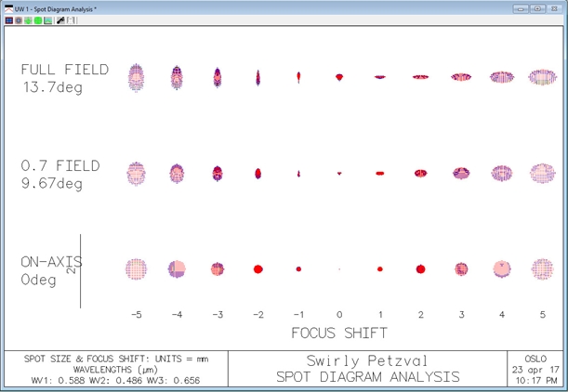Click the '23 apr 17' date text
This screenshot has height=392, width=568.
click(535, 370)
